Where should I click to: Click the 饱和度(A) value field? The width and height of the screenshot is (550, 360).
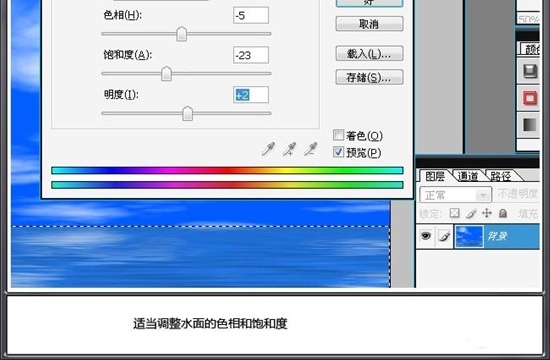(251, 55)
